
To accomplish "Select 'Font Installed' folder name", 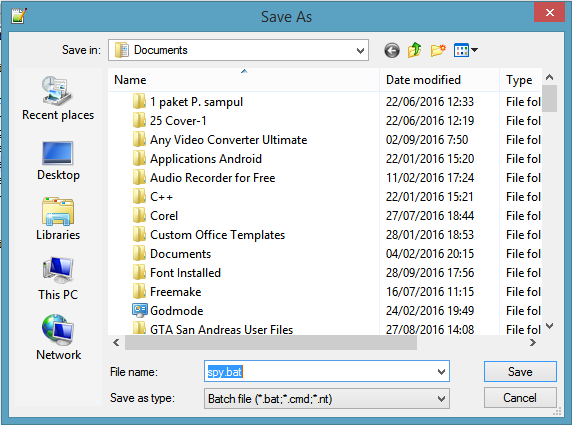I will 185,273.
